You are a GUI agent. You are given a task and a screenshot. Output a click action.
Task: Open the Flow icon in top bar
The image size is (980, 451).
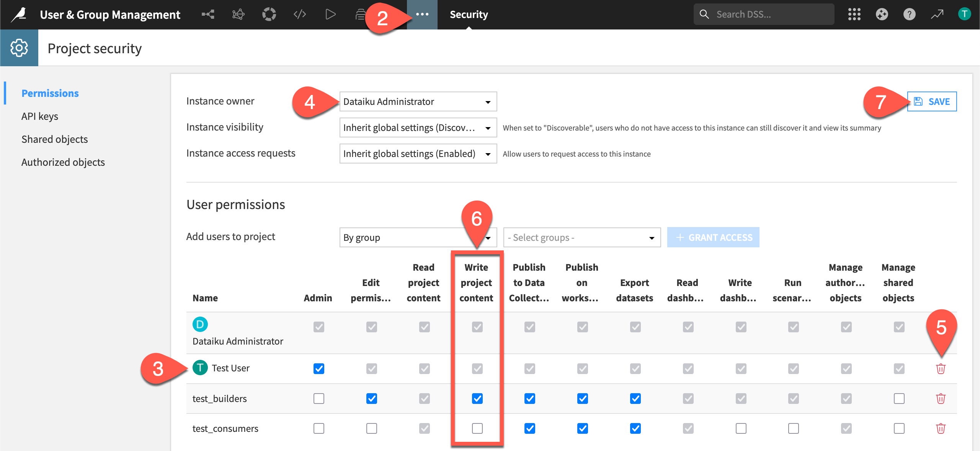(208, 15)
